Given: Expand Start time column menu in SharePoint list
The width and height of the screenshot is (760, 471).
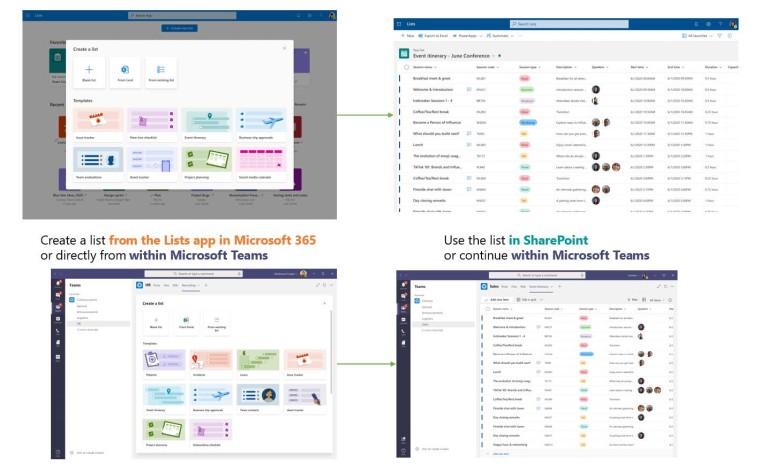Looking at the screenshot, I should [x=647, y=67].
